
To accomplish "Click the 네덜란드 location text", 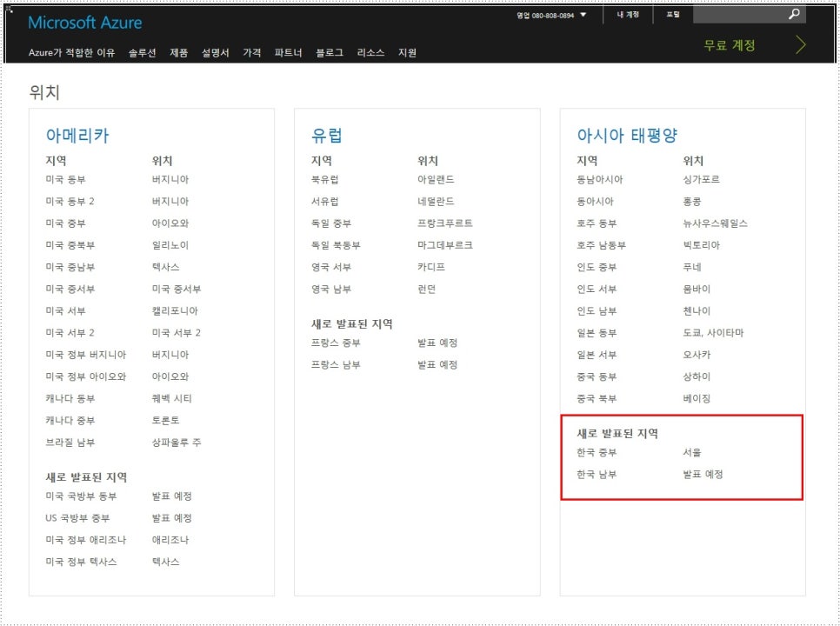I will (436, 202).
